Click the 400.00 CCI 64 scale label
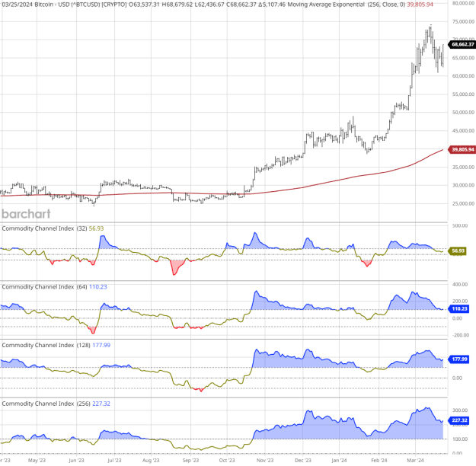 coord(460,285)
